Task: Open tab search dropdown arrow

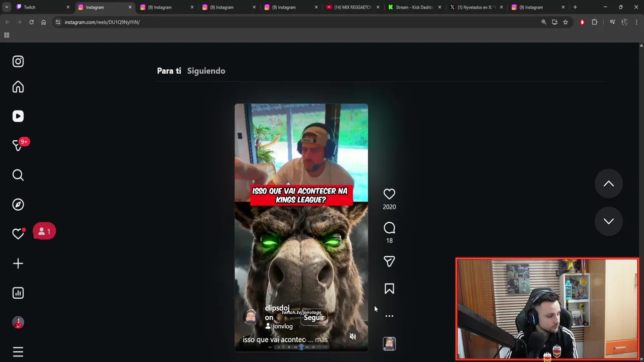Action: coord(7,7)
